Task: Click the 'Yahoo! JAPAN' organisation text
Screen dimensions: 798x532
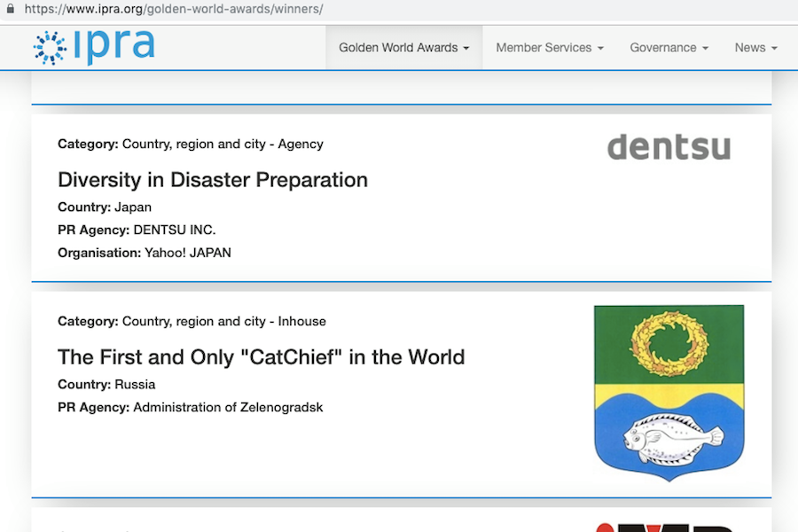Action: coord(188,253)
